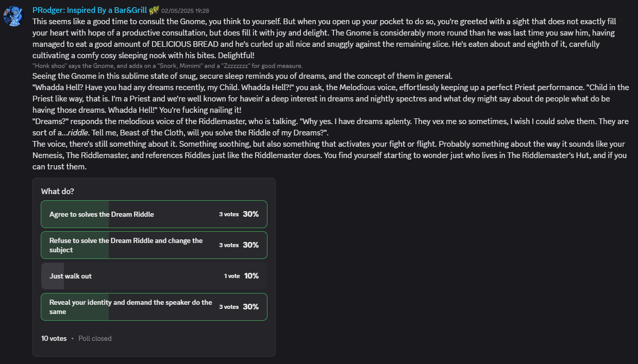The height and width of the screenshot is (364, 638).
Task: Open the 3 votes count on Reveal your identity
Action: (229, 307)
